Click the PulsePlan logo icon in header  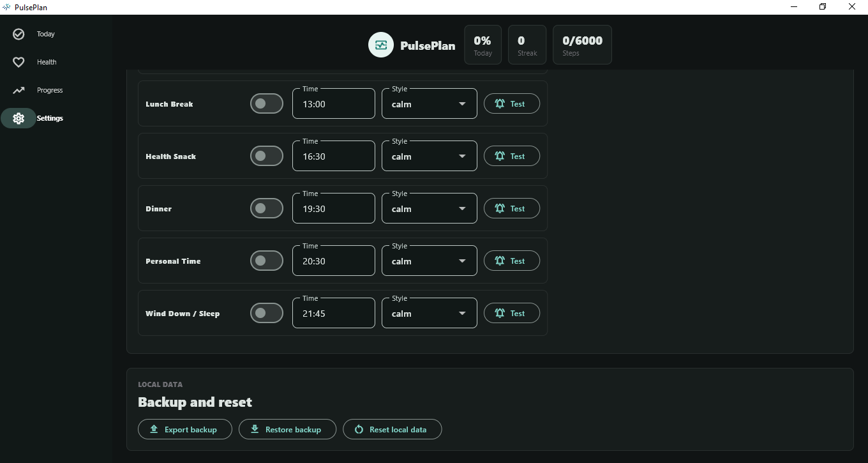(x=381, y=45)
